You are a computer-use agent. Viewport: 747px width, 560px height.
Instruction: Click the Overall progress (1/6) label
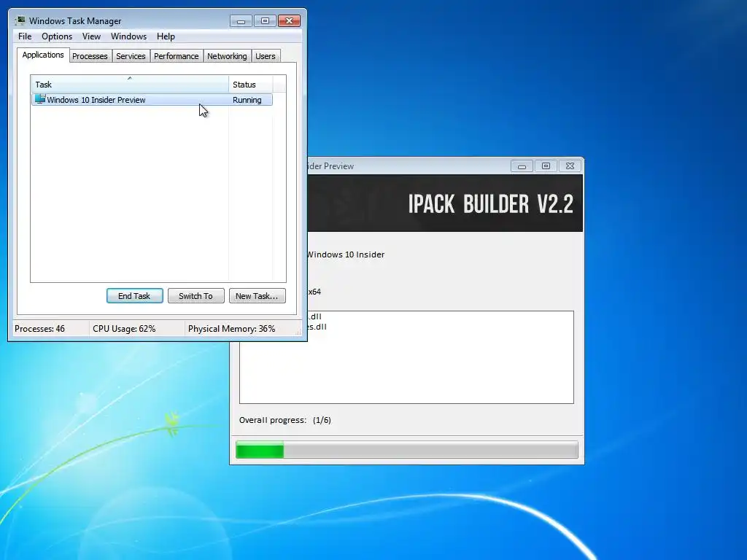(285, 420)
